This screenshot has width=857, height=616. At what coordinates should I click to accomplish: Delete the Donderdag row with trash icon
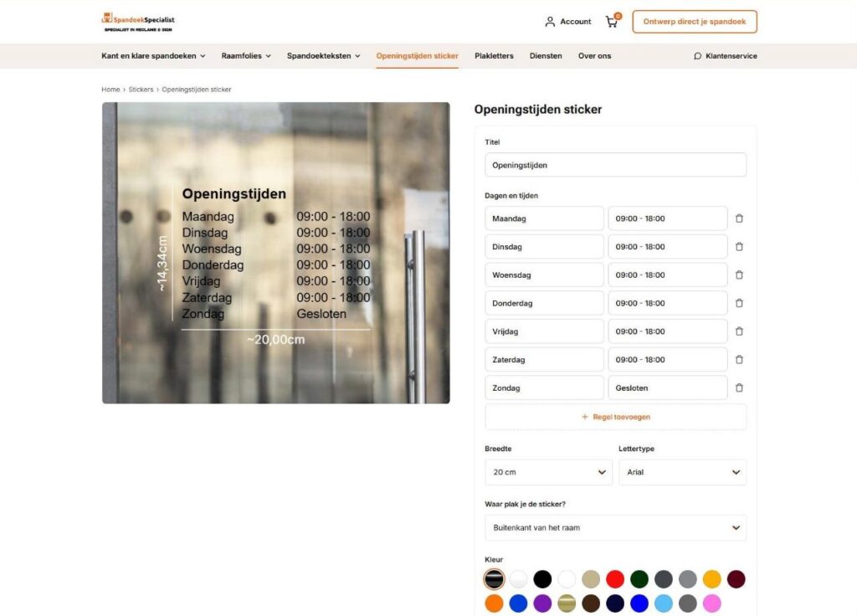point(739,303)
